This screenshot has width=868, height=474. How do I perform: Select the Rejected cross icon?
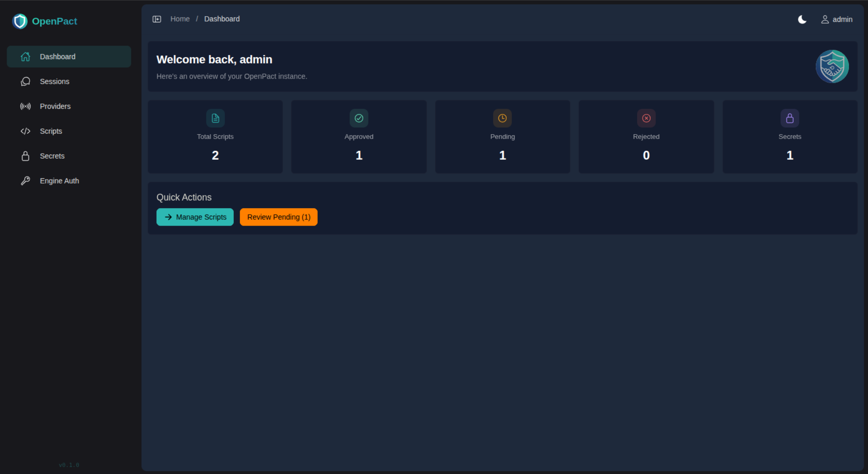click(646, 118)
